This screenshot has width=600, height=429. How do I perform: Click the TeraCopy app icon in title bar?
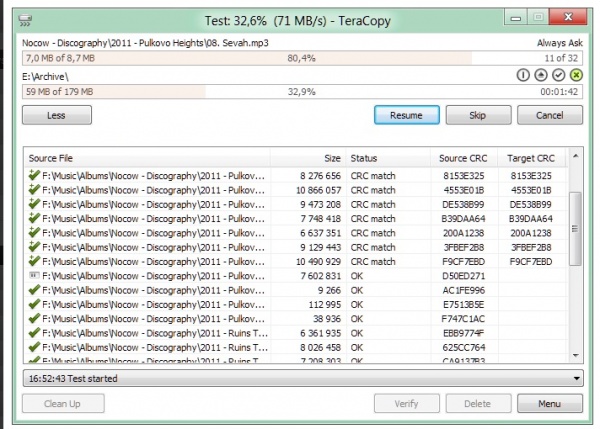click(25, 20)
